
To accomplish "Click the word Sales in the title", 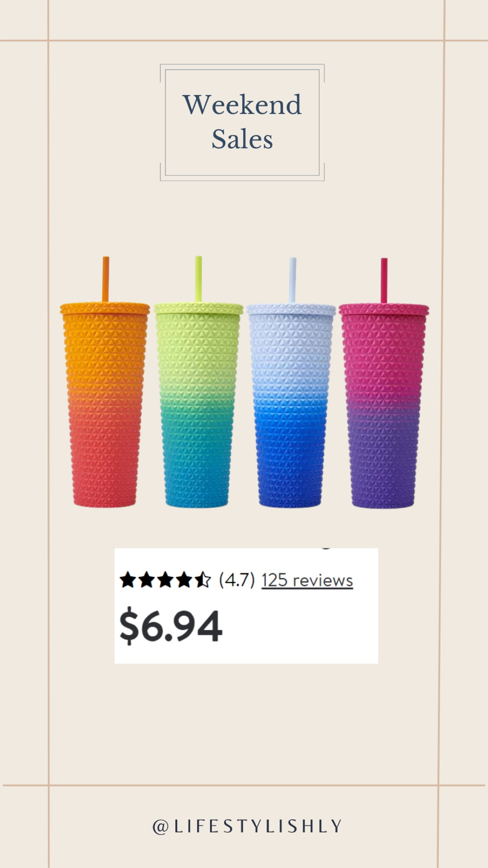I will pos(242,139).
